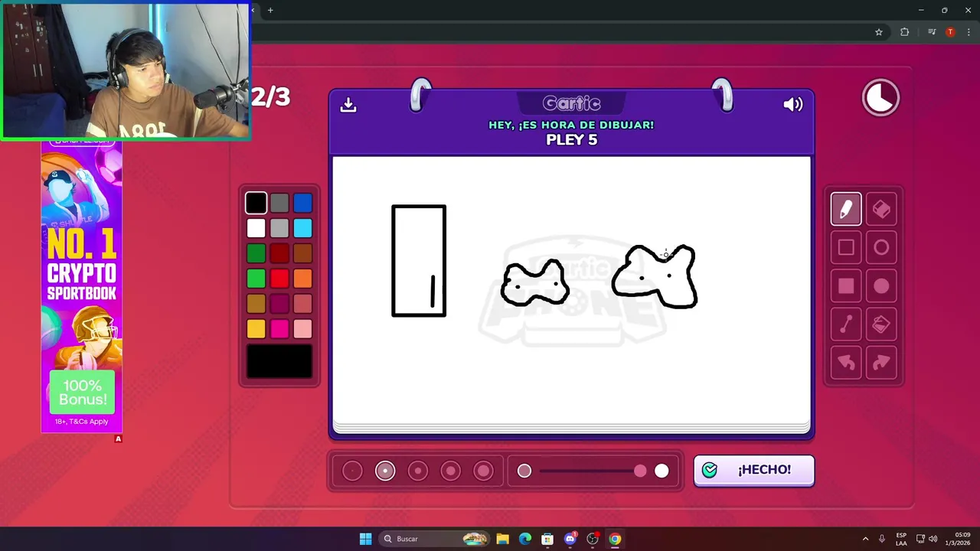Select the pencil drawing tool
Viewport: 980px width, 551px height.
[x=846, y=209]
